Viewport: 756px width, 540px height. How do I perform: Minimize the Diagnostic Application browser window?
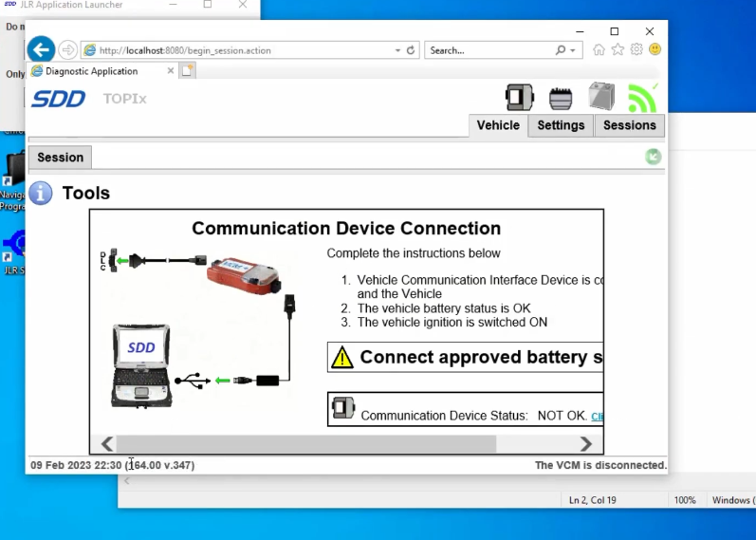coord(580,31)
